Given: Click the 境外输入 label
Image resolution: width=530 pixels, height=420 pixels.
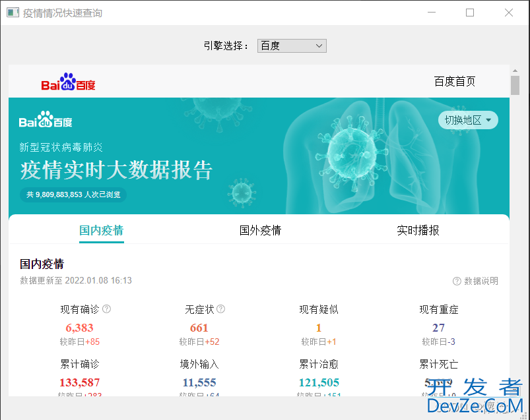Looking at the screenshot, I should tap(199, 364).
